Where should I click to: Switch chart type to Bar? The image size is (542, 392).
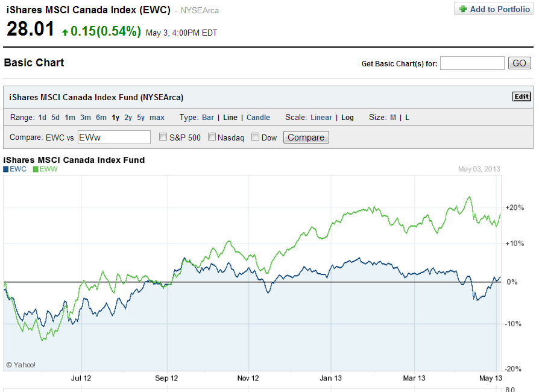point(208,118)
